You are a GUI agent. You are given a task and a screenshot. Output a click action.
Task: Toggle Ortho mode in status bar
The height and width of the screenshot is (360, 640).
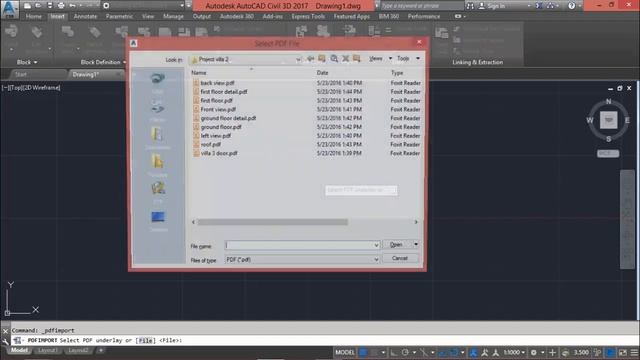point(393,352)
